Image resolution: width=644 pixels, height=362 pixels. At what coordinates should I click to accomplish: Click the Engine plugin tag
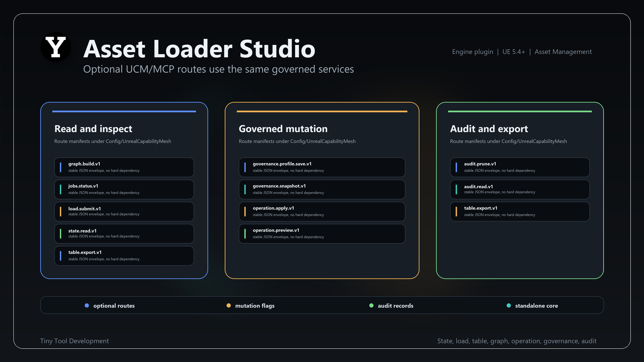tap(473, 52)
